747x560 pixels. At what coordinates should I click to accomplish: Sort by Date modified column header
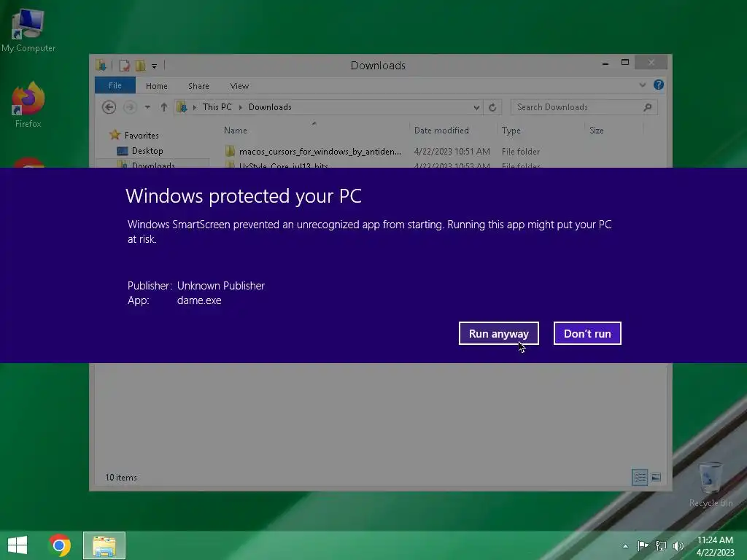[x=441, y=130]
